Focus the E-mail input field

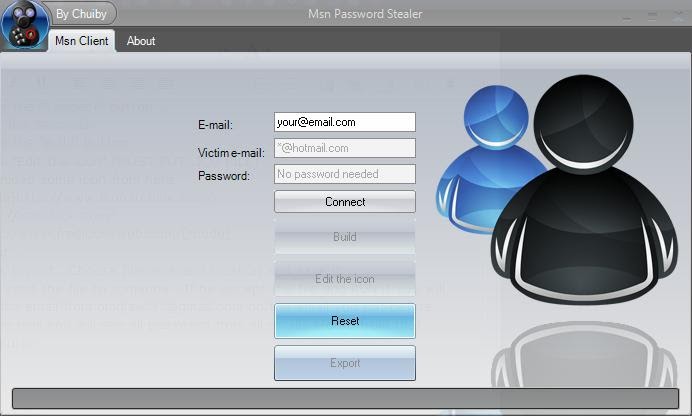(345, 122)
